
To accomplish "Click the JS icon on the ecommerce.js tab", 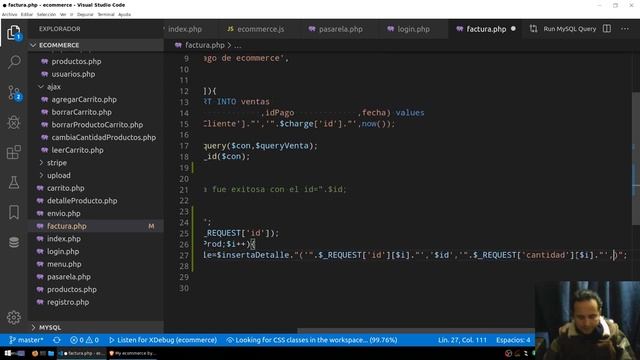I will [x=231, y=29].
